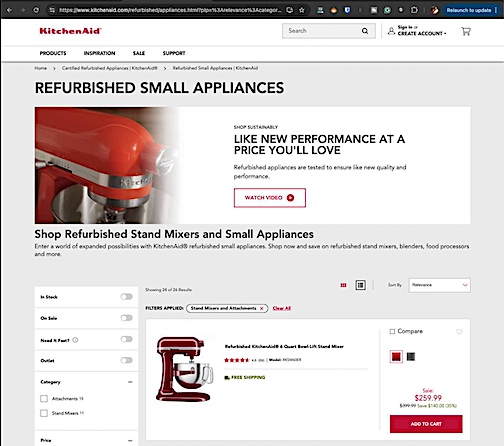Image resolution: width=504 pixels, height=446 pixels.
Task: Click the star rating of the mixer
Action: coord(237,360)
